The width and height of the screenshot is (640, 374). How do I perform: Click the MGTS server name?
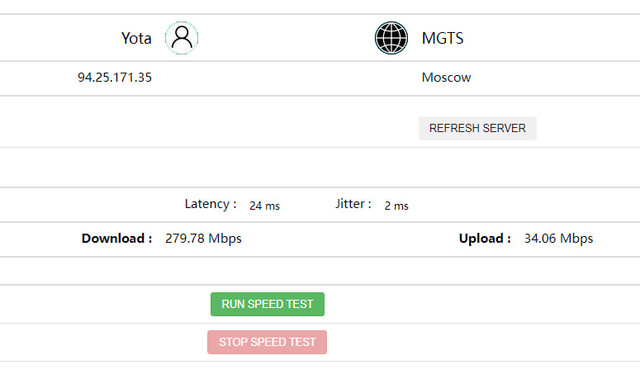(442, 38)
